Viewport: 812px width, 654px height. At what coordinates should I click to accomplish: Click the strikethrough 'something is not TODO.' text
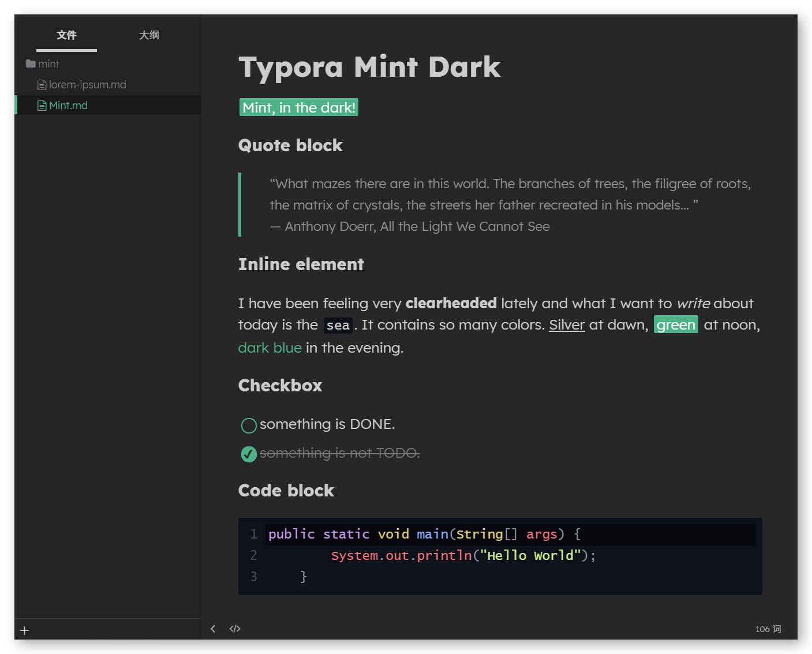pos(340,454)
